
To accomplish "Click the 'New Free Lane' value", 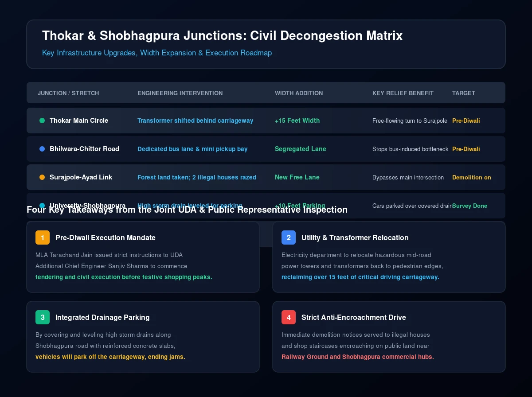I will click(297, 177).
